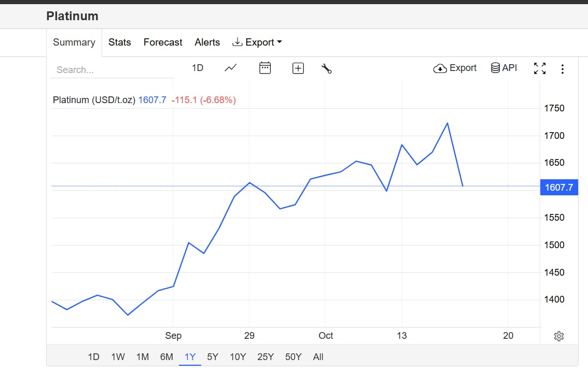Open the Forecast tab

(x=163, y=42)
